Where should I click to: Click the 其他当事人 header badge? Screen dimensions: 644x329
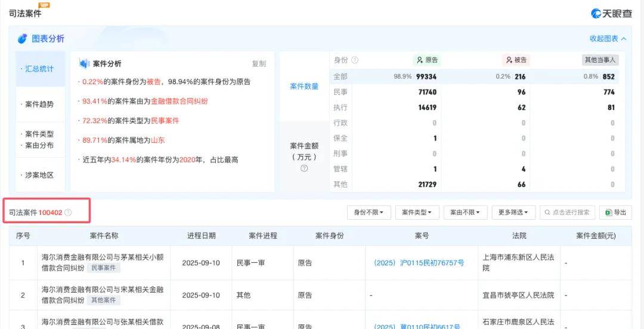tap(600, 60)
